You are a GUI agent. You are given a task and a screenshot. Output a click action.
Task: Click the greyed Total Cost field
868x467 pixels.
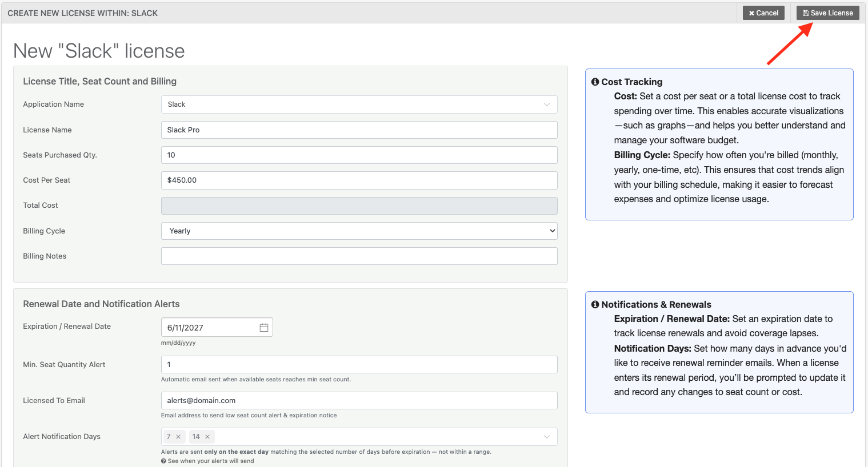pyautogui.click(x=359, y=206)
